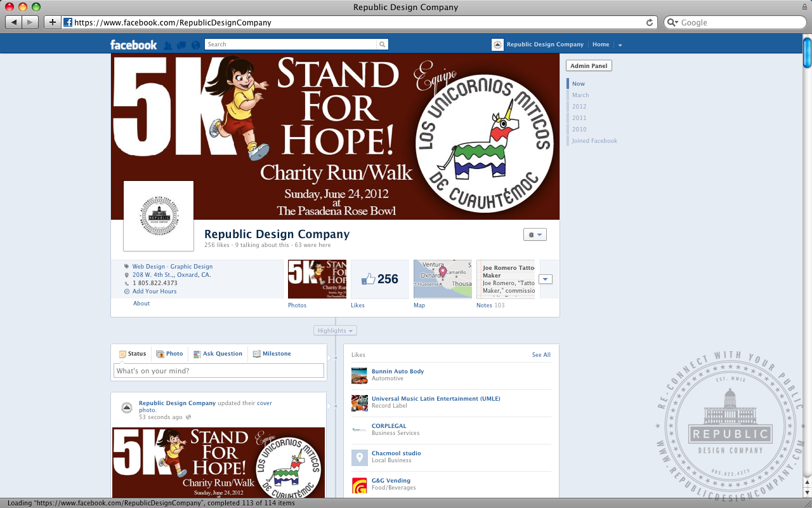Click the CORPLEGAL logo thumbnail
The width and height of the screenshot is (812, 508).
pos(360,431)
